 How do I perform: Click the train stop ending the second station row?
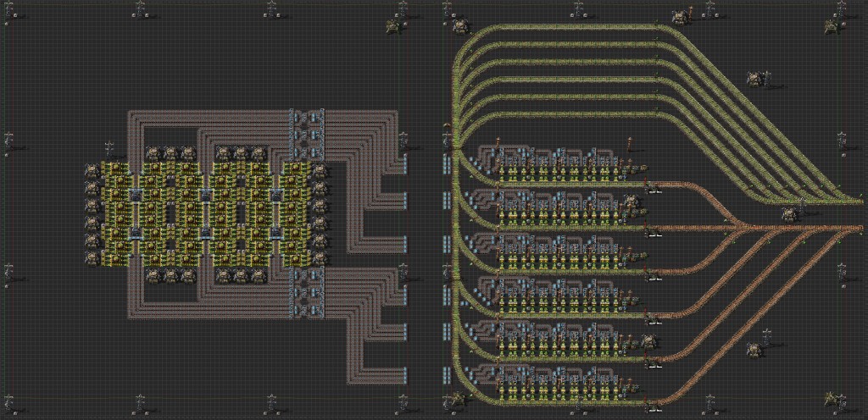pyautogui.click(x=654, y=233)
